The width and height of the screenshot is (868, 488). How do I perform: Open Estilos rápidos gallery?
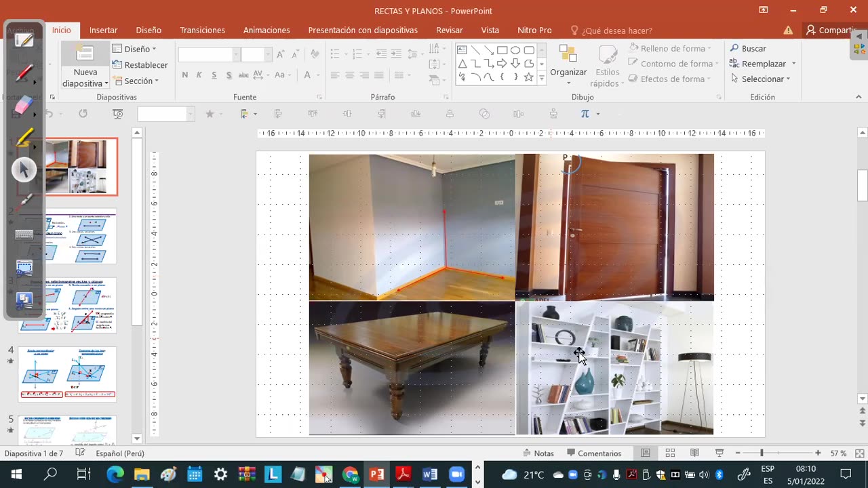pos(607,66)
